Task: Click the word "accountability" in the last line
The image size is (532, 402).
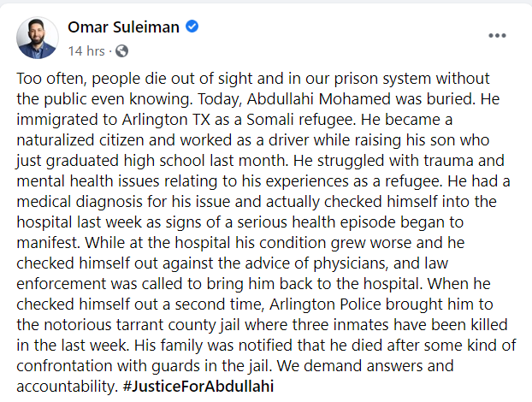Action: pos(67,387)
